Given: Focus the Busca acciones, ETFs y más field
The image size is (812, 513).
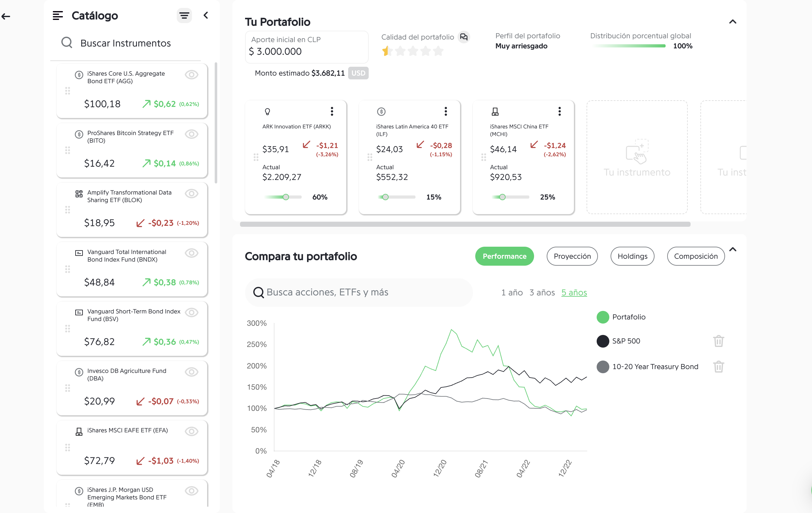Looking at the screenshot, I should click(x=359, y=292).
